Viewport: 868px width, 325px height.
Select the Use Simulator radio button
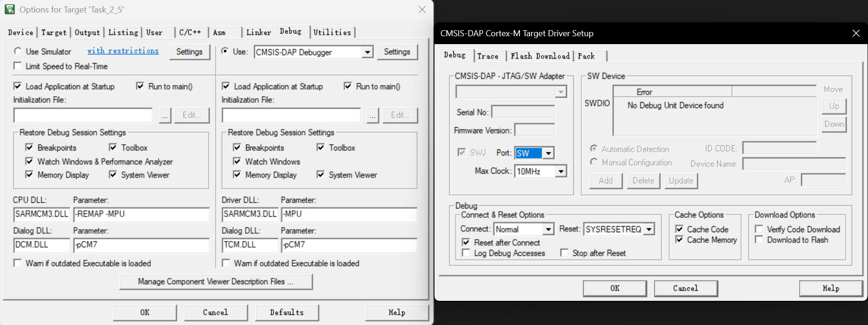click(18, 52)
